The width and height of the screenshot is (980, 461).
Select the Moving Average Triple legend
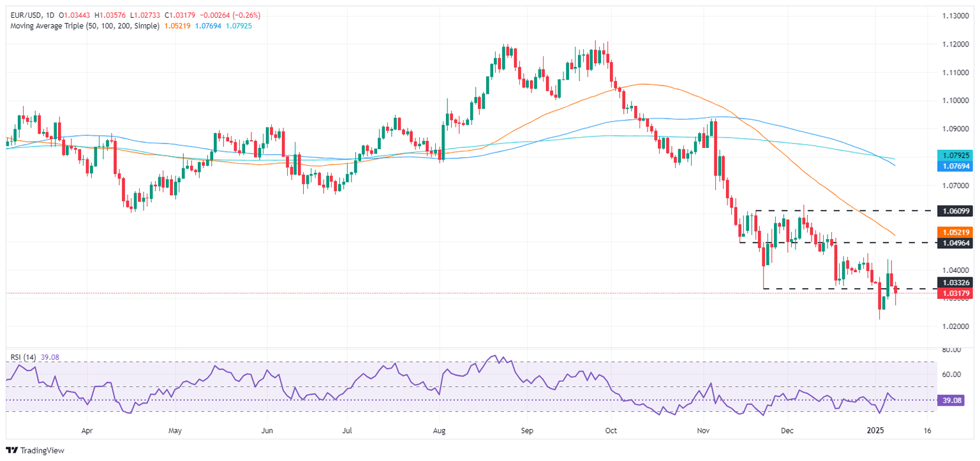click(x=82, y=26)
